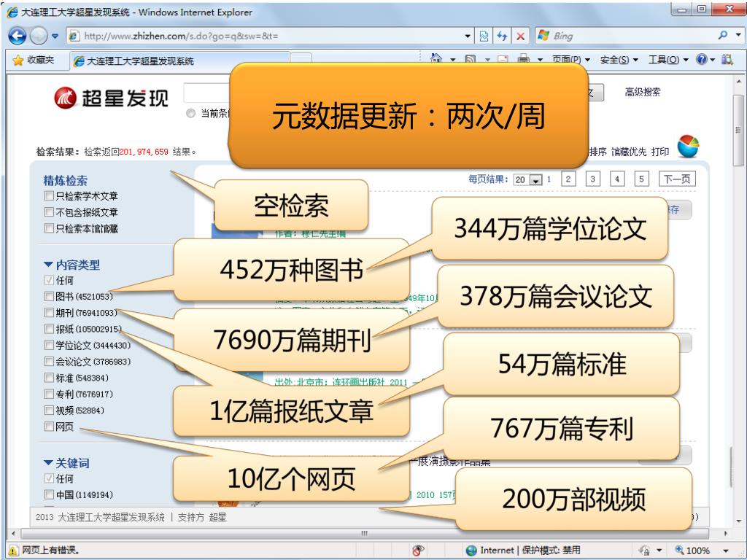Click the horizontal scrollbar left arrow
This screenshot has width=747, height=560.
[x=13, y=533]
